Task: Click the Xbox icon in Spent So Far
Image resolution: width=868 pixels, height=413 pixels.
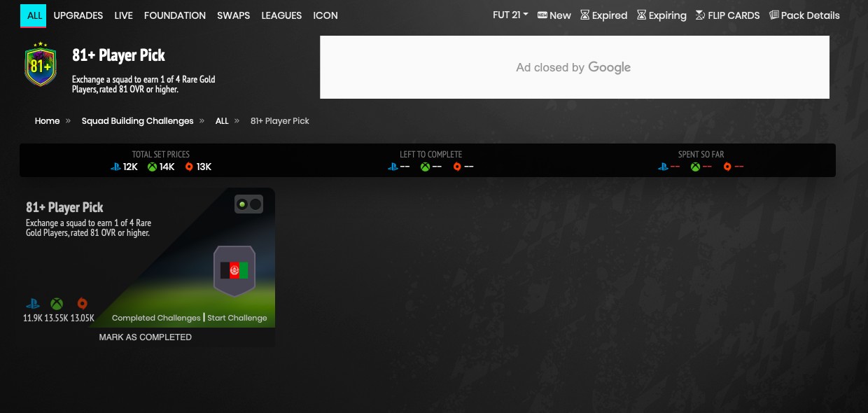Action: coord(696,167)
